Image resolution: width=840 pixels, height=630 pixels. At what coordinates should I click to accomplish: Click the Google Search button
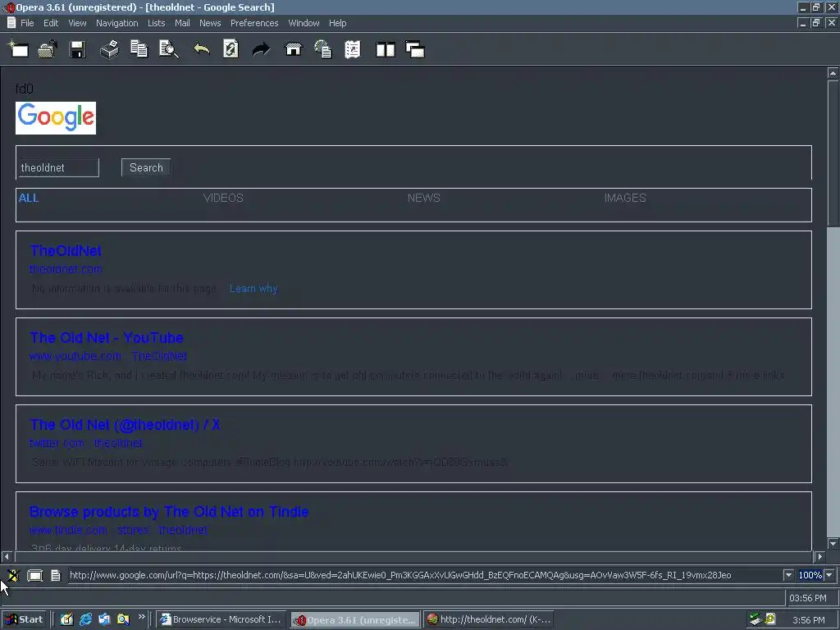pos(146,167)
